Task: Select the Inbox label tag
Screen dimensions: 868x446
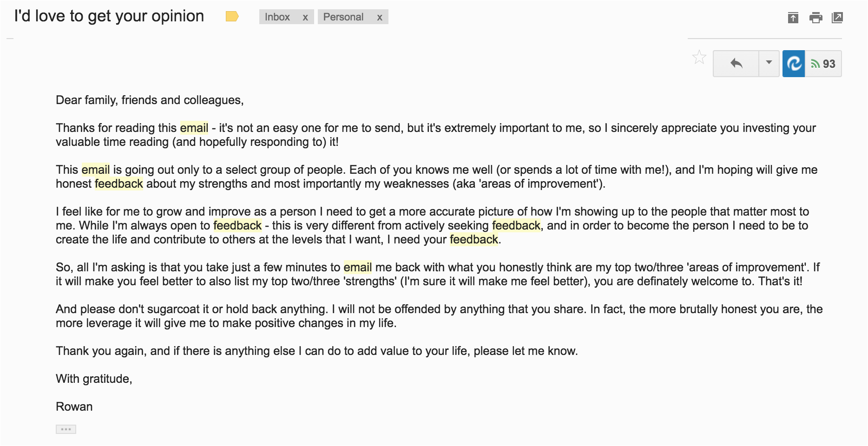Action: click(277, 17)
